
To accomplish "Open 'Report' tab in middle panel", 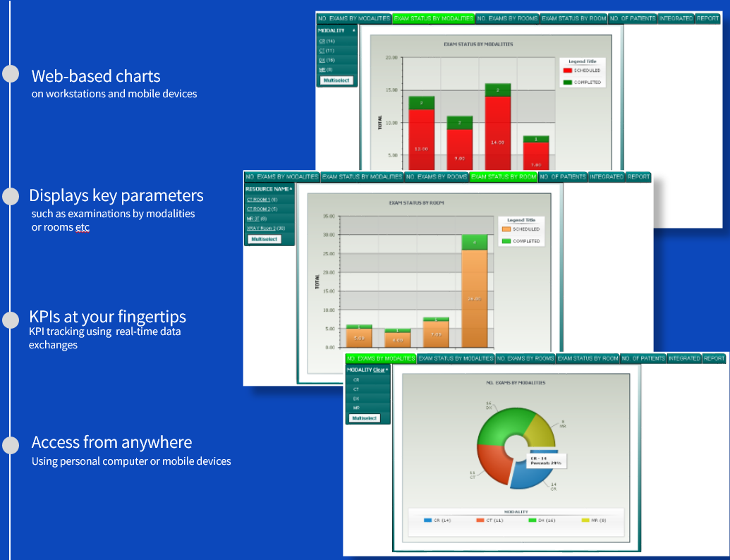I will coord(638,177).
